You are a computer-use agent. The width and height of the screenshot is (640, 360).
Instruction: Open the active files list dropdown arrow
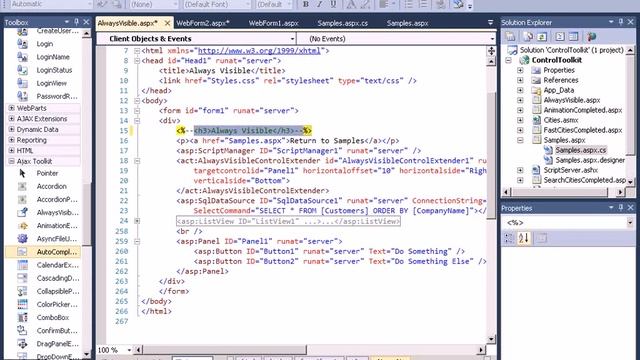point(490,23)
